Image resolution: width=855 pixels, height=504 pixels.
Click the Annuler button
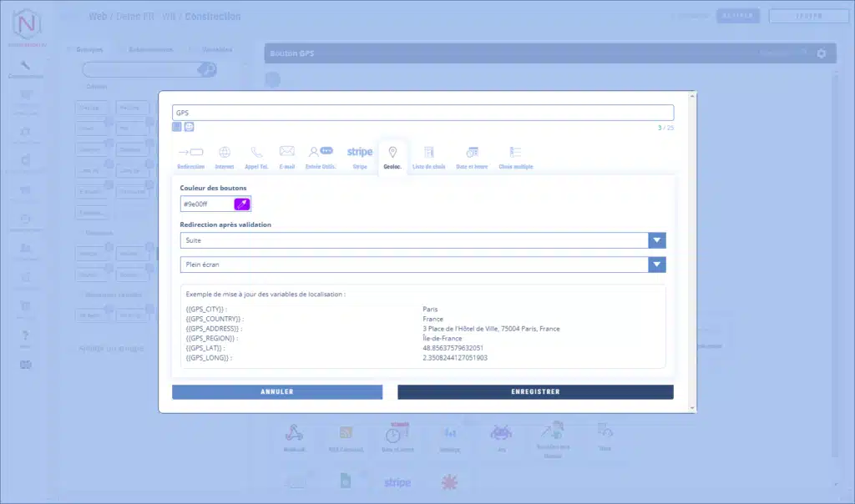277,391
